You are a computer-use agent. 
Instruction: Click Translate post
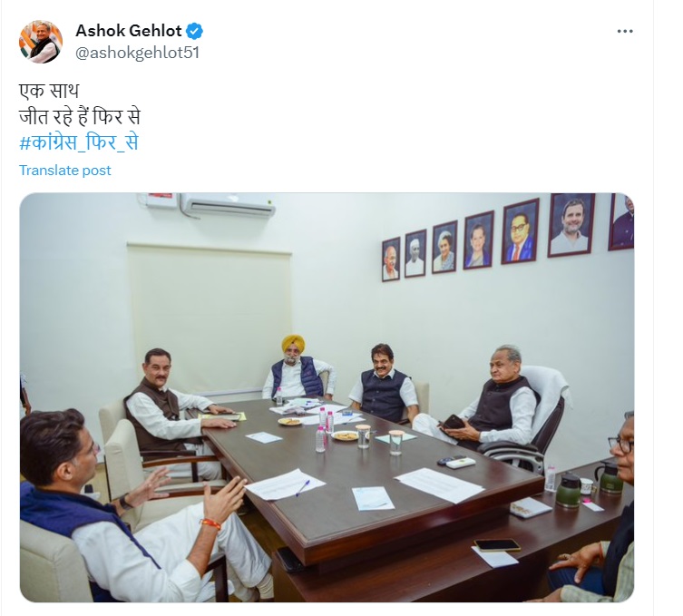pyautogui.click(x=65, y=171)
